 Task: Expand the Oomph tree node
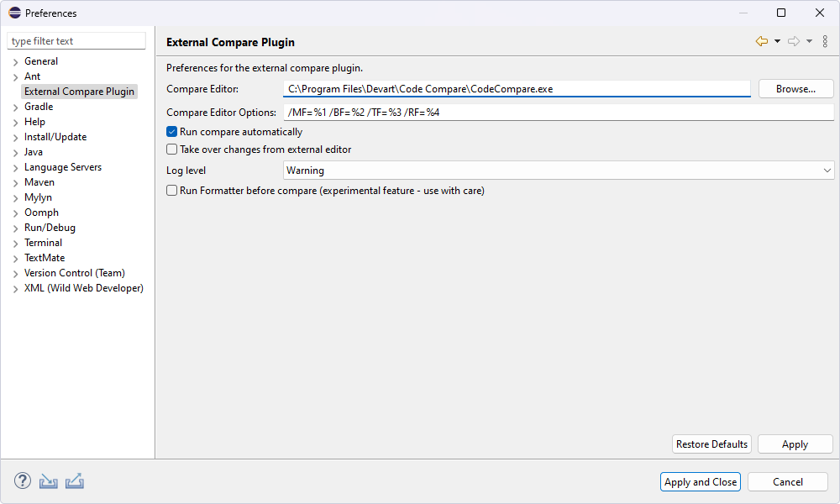15,213
